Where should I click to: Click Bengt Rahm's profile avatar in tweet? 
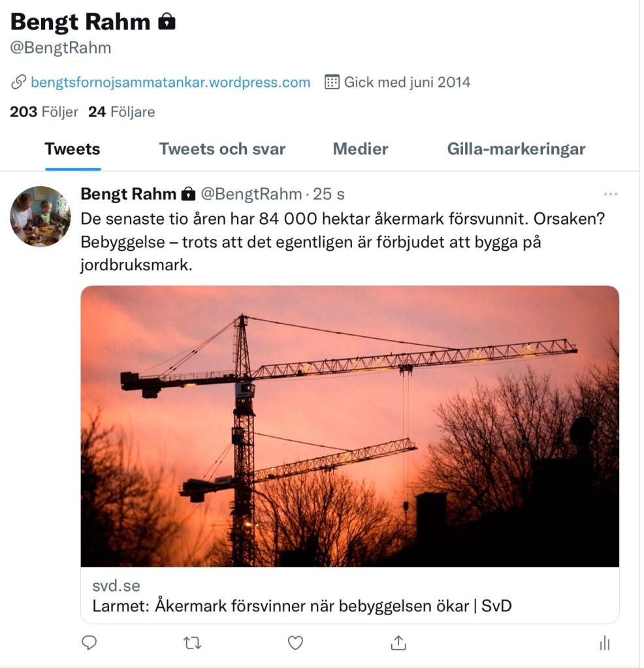pos(40,216)
